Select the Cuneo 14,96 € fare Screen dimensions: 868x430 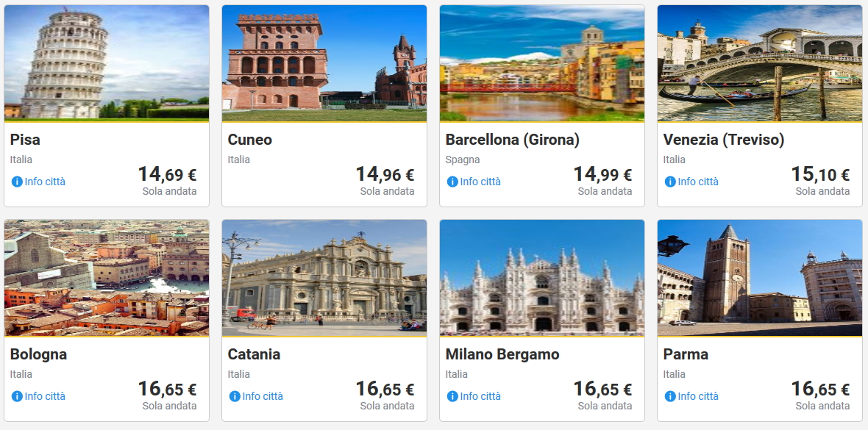(x=385, y=175)
